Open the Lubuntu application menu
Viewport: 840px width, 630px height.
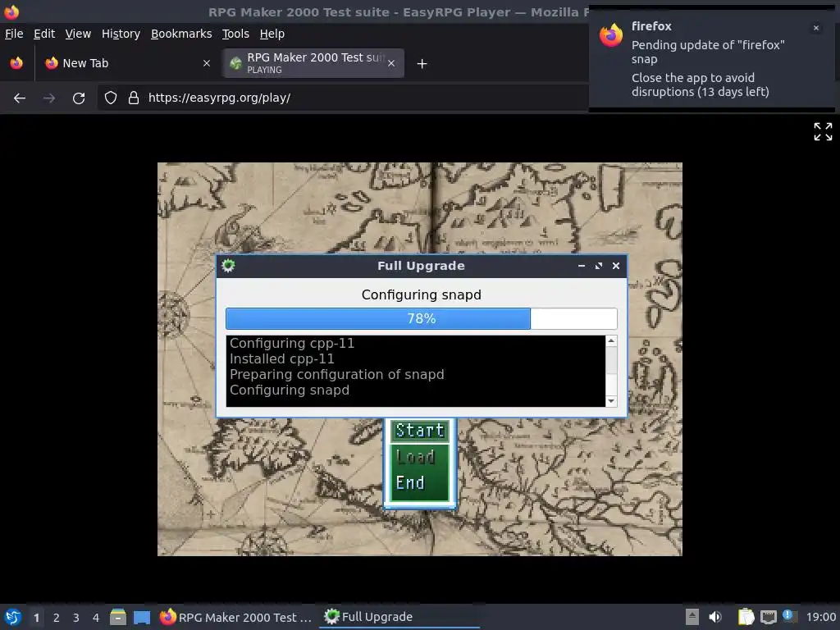click(x=13, y=617)
